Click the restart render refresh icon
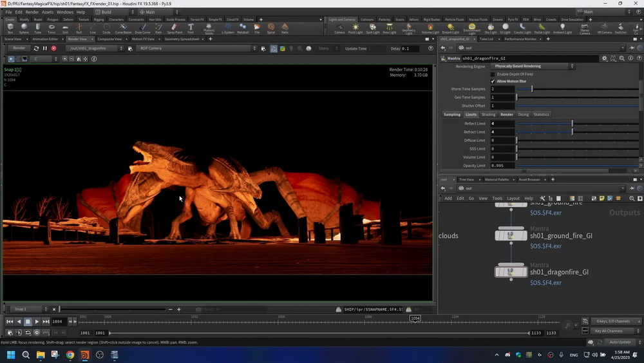 [36, 48]
